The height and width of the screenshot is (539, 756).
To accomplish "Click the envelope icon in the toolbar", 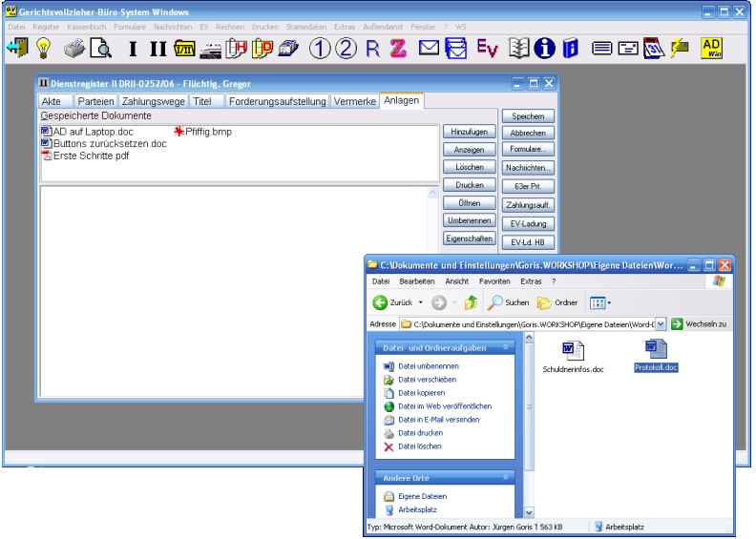I will tap(429, 48).
